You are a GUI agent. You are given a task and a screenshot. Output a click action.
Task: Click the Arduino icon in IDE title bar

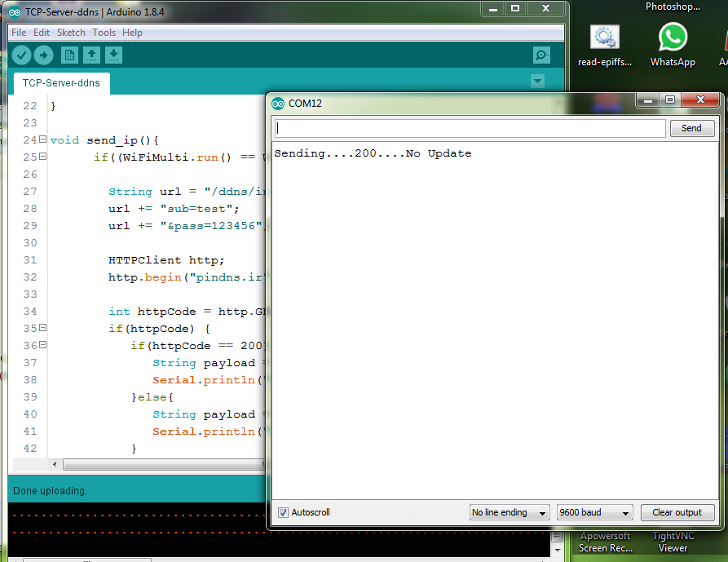tap(15, 12)
